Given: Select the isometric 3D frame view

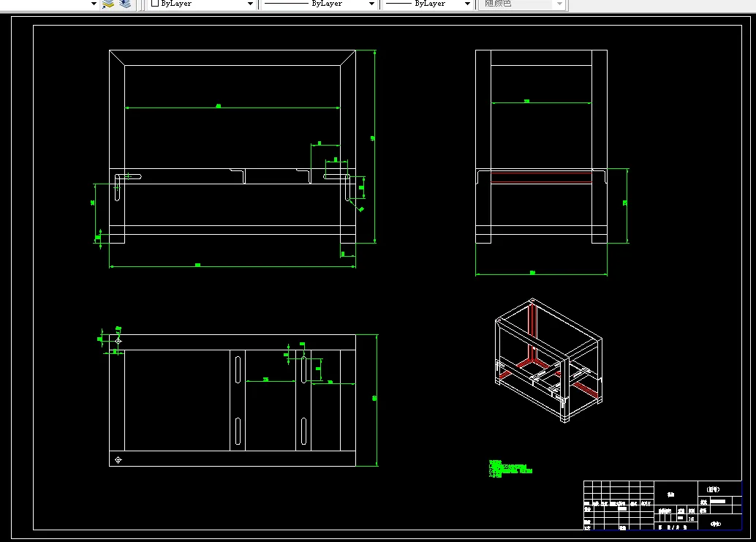Looking at the screenshot, I should point(548,360).
